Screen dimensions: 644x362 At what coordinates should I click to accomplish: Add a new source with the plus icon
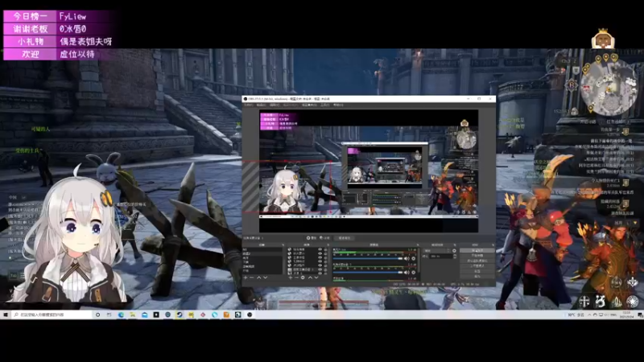(291, 278)
